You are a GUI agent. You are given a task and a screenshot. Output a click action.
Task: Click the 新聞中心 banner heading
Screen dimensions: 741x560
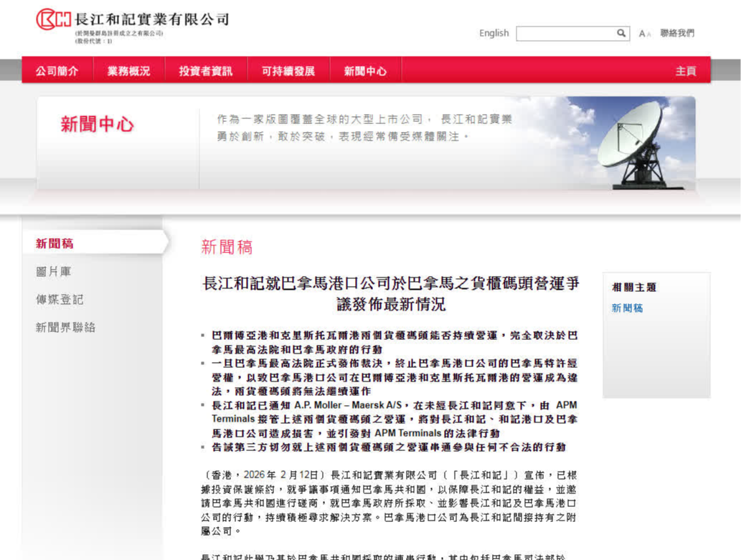[x=97, y=125]
